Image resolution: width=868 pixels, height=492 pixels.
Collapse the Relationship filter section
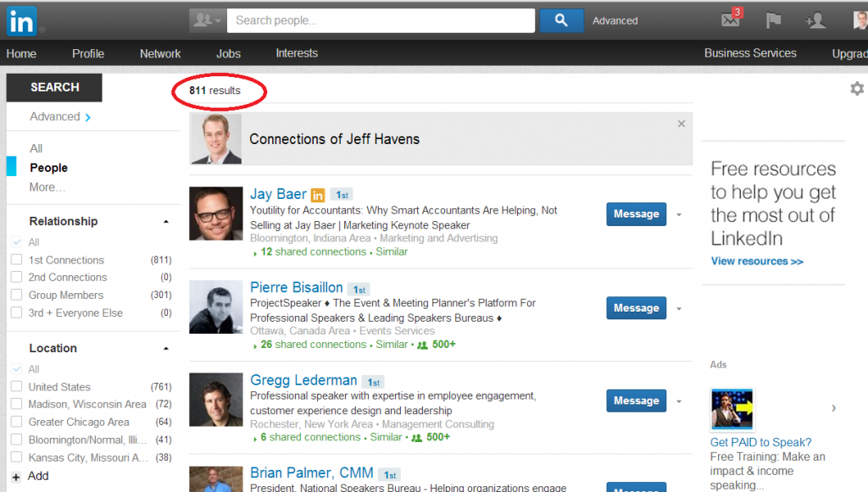(166, 222)
